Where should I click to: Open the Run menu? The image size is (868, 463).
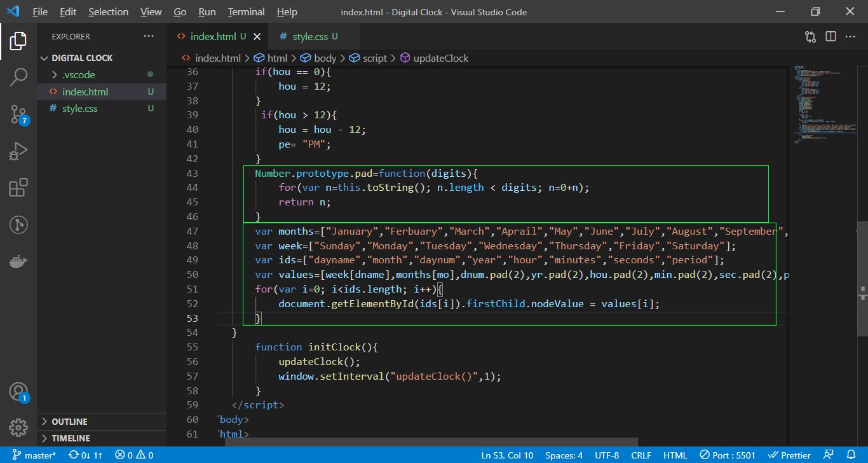(x=207, y=11)
